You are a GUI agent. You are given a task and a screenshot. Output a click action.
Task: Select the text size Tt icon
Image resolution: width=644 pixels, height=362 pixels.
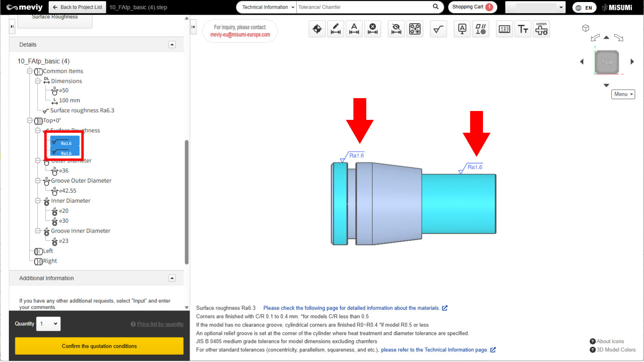[x=523, y=29]
